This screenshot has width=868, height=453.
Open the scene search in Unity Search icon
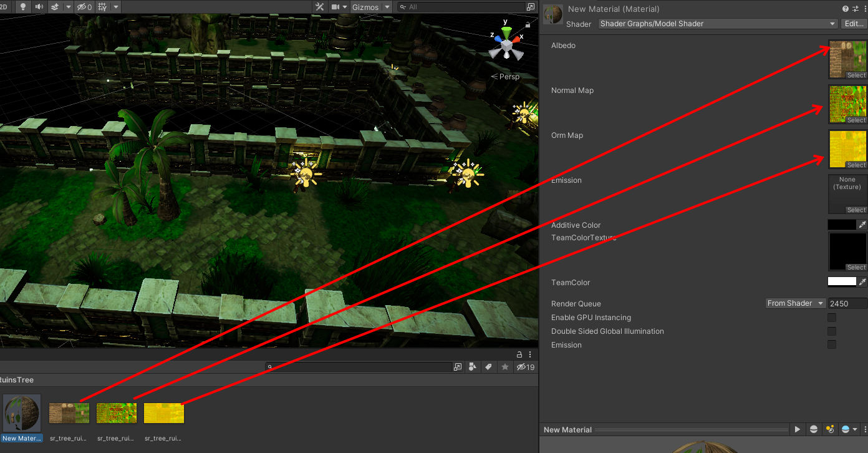click(x=531, y=7)
